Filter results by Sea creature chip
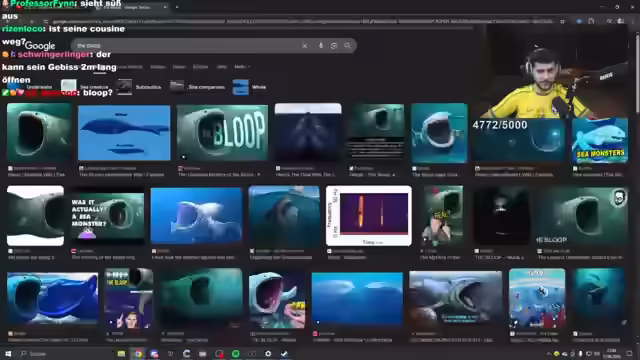 (84, 87)
